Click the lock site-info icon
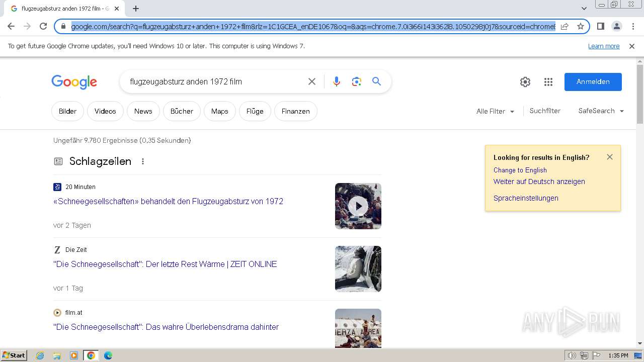This screenshot has width=644, height=362. 63,26
